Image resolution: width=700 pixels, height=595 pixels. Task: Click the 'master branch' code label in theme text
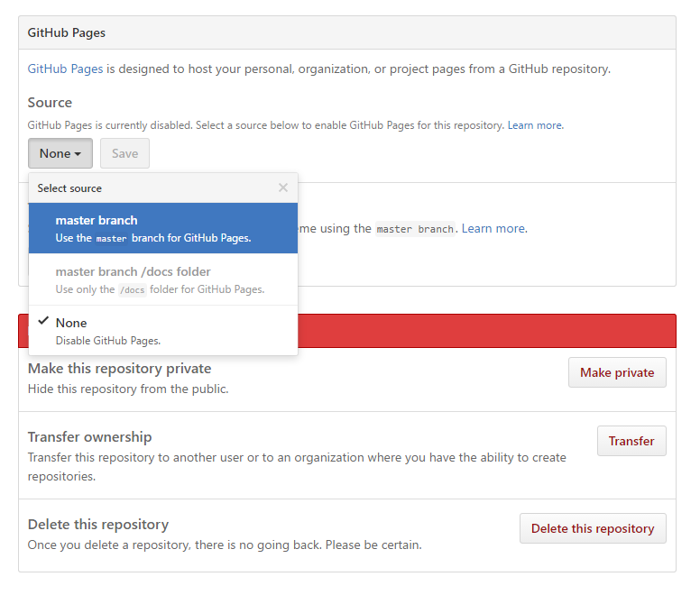tap(415, 229)
